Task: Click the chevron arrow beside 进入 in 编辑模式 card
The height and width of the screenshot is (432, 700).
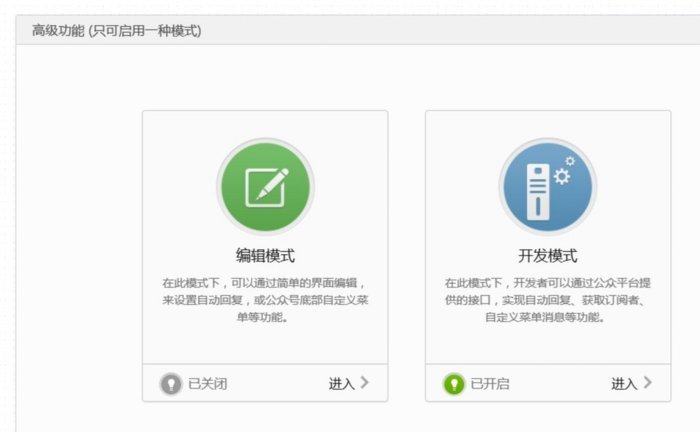Action: [x=365, y=382]
